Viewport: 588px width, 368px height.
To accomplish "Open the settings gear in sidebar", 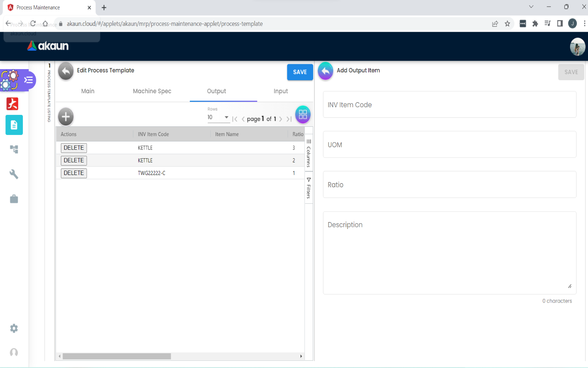I will point(14,328).
